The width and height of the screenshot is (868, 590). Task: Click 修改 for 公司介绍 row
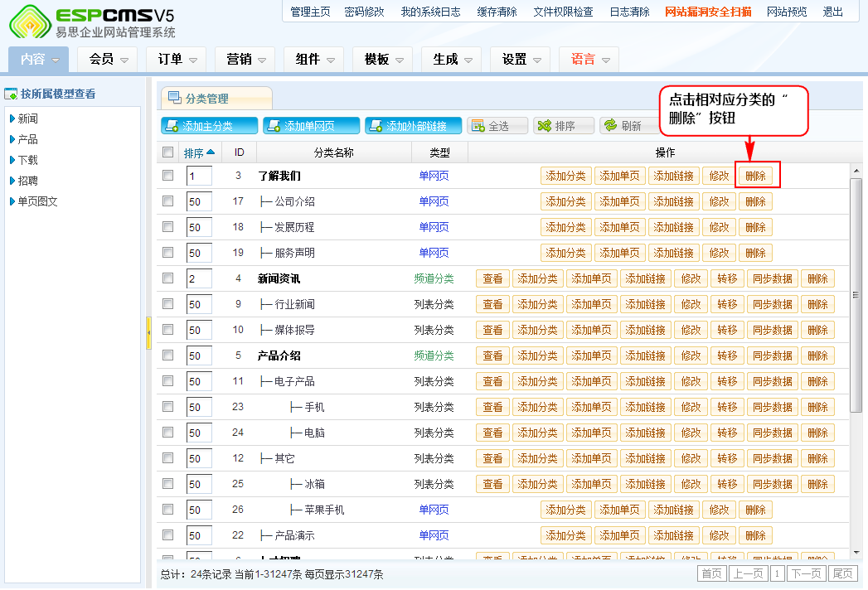coord(719,201)
